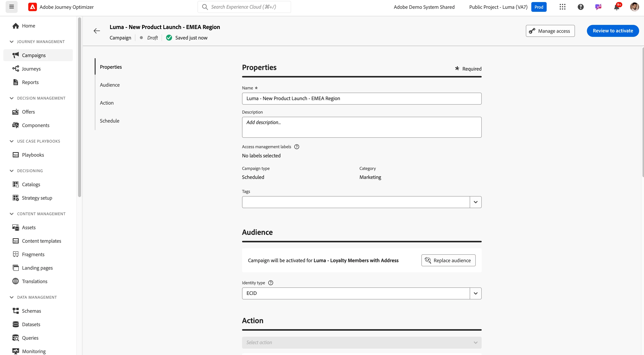Go back with the arrow icon
This screenshot has height=355, width=644.
[97, 31]
